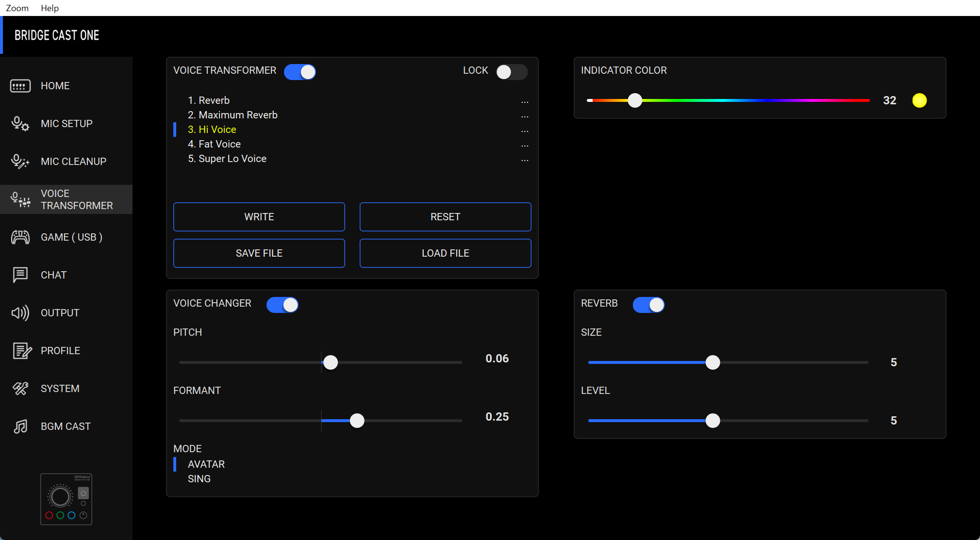Click the PROFILE edit document icon

click(x=22, y=351)
